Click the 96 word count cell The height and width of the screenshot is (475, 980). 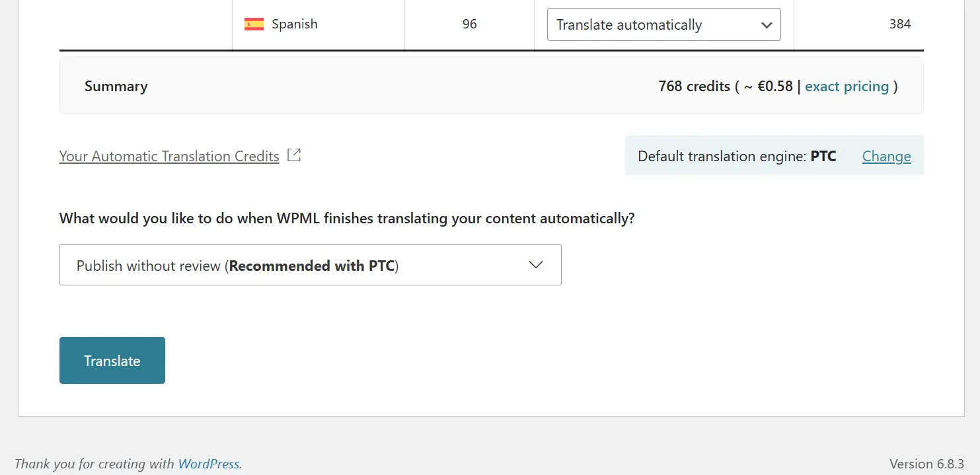tap(469, 24)
